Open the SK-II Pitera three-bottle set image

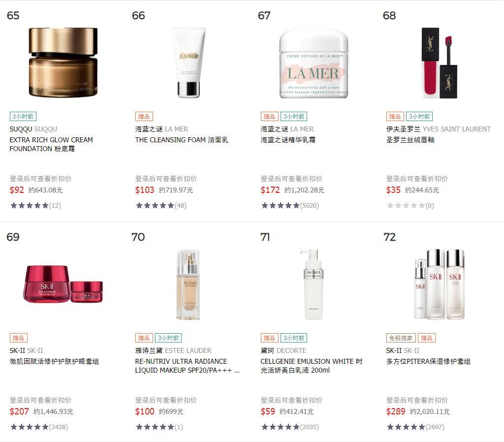(x=439, y=284)
